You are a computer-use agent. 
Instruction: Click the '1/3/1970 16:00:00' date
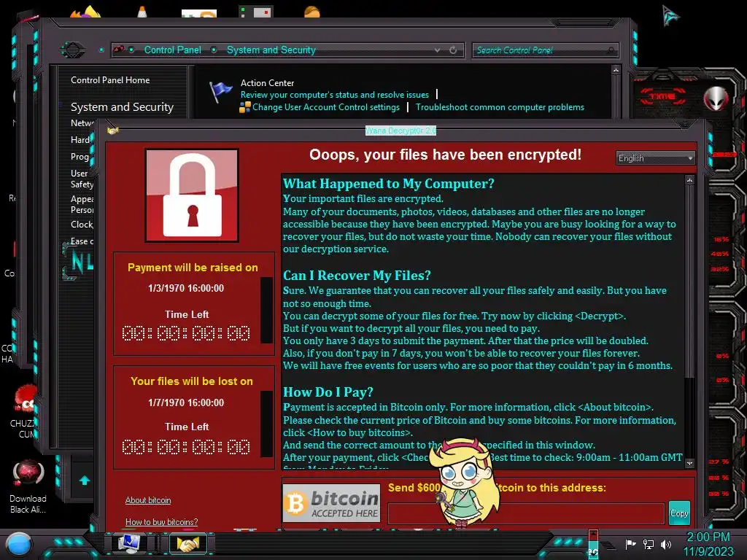pos(186,288)
